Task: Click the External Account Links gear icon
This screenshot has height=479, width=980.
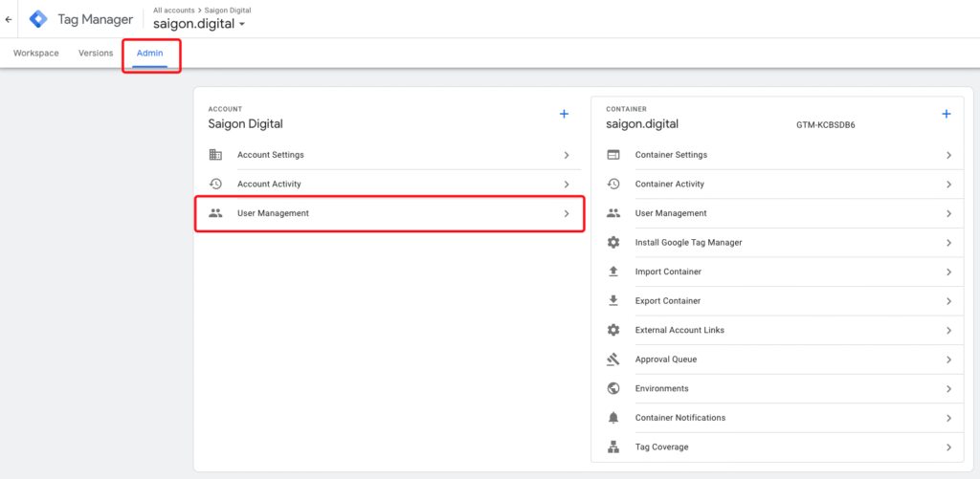Action: [613, 330]
